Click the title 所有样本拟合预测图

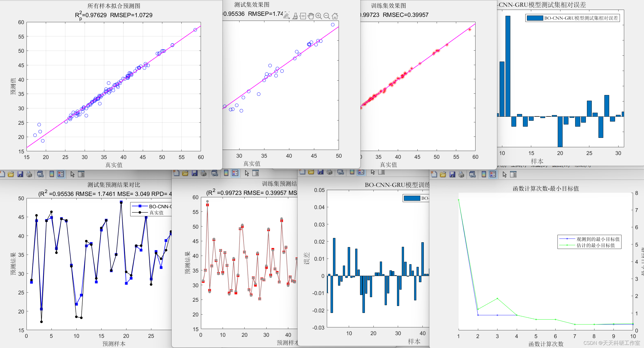[114, 6]
